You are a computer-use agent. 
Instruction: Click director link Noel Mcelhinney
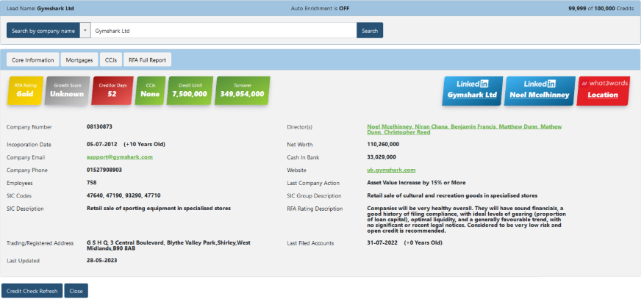coord(390,127)
